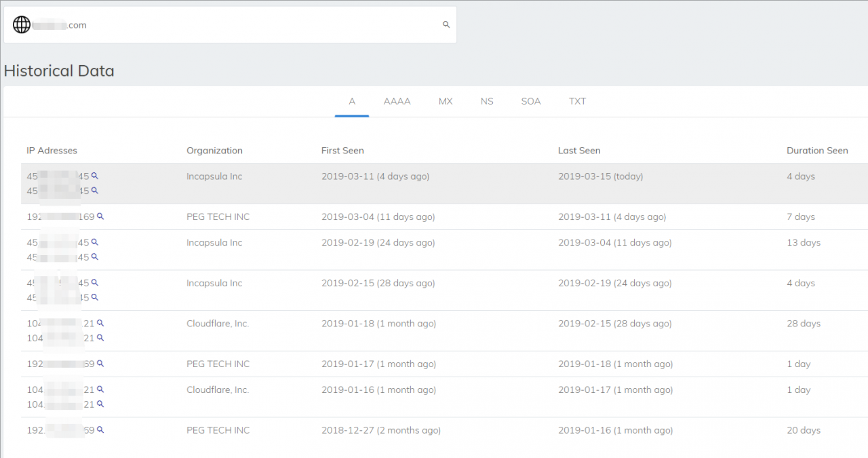Select "Incapsula Inc" in the row last seen today
The width and height of the screenshot is (868, 458).
pyautogui.click(x=214, y=176)
